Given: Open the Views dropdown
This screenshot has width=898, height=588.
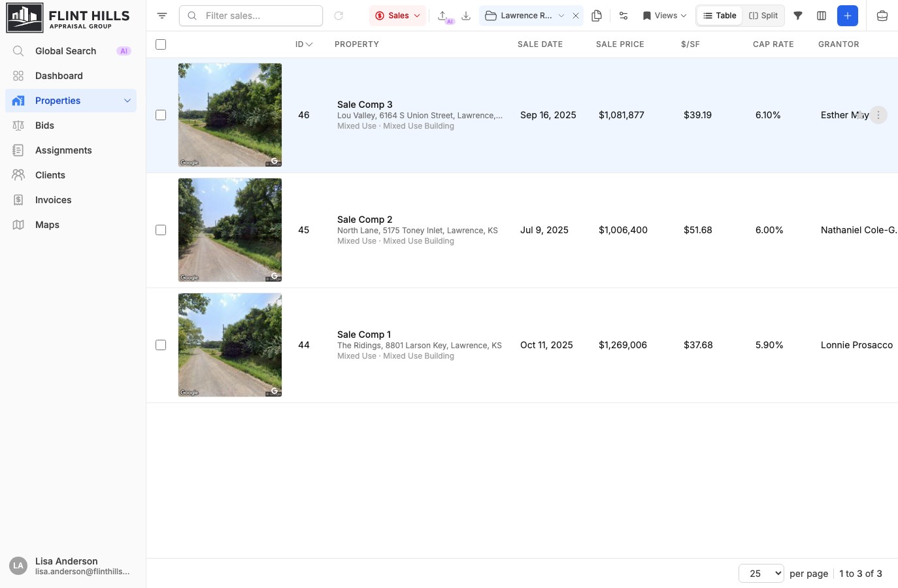Looking at the screenshot, I should tap(665, 16).
